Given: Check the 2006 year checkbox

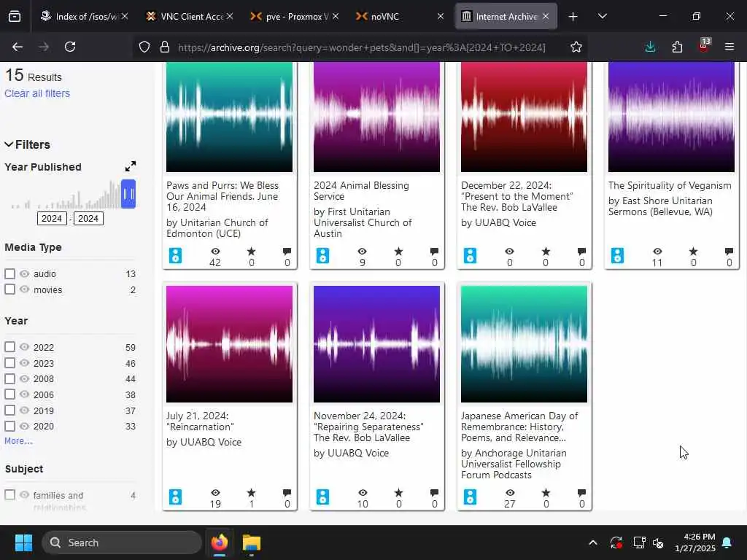Looking at the screenshot, I should tap(9, 394).
